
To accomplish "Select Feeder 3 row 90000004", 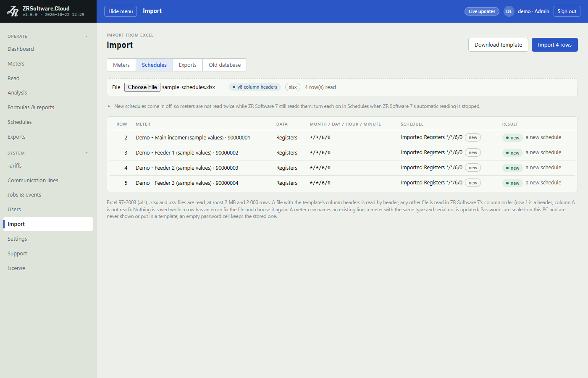I will point(342,183).
